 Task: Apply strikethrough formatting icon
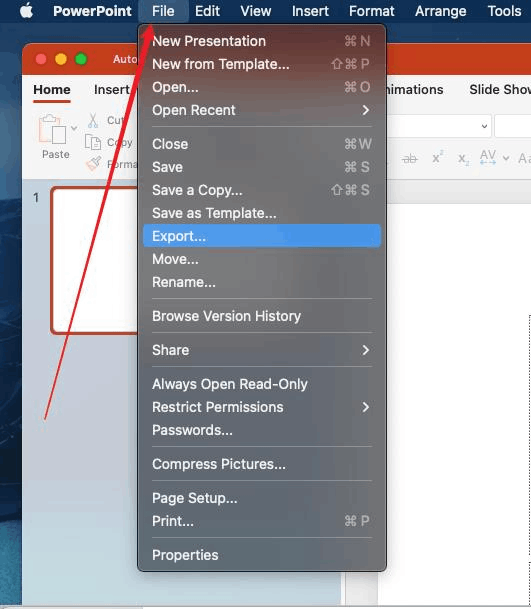[x=409, y=158]
